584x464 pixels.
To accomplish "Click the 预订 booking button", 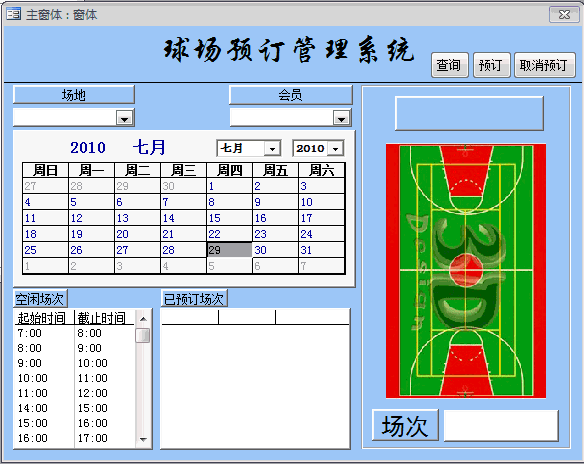I will (x=491, y=65).
